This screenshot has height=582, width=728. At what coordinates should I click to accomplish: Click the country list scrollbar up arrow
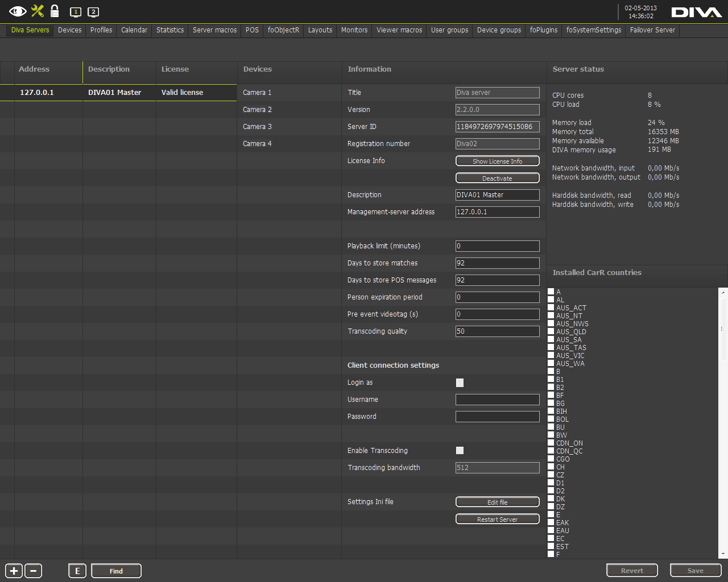click(723, 292)
